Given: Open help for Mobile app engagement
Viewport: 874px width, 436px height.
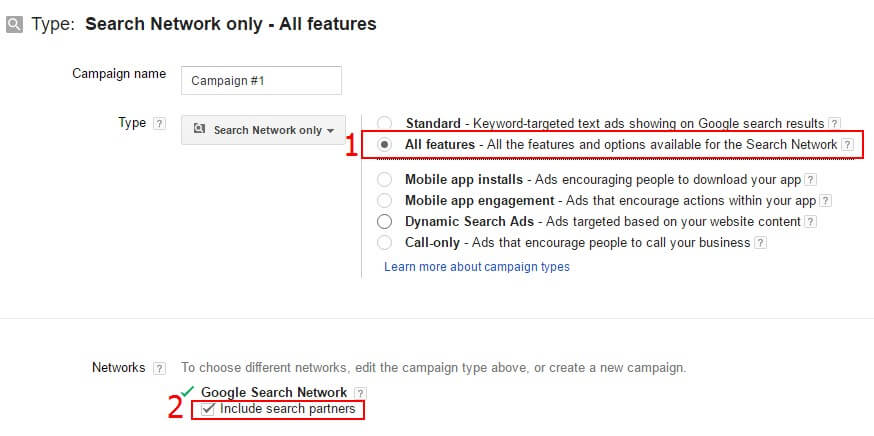Looking at the screenshot, I should [825, 201].
